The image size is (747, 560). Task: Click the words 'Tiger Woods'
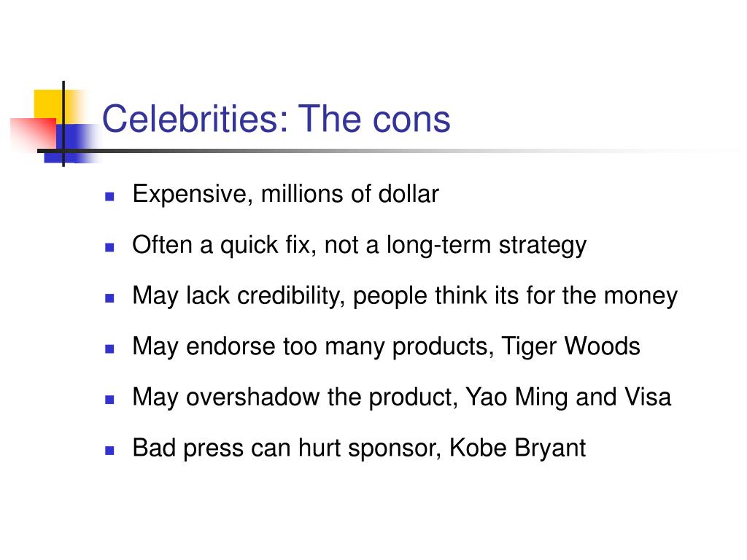(570, 346)
